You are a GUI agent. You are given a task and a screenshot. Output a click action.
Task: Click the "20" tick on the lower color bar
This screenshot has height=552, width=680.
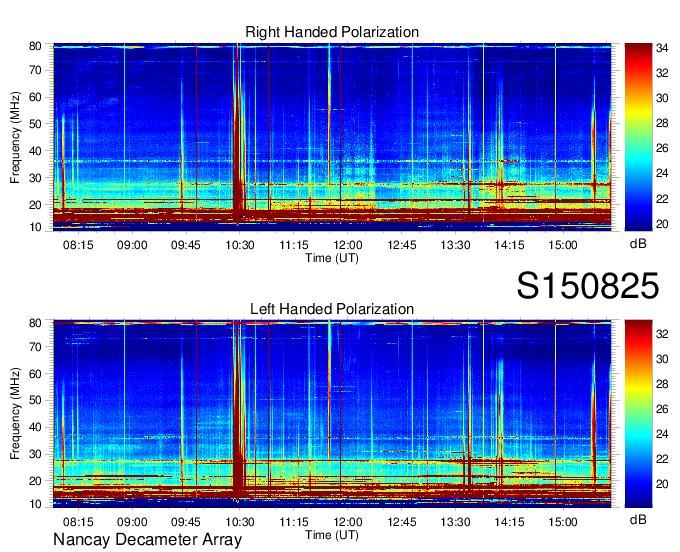tap(662, 484)
